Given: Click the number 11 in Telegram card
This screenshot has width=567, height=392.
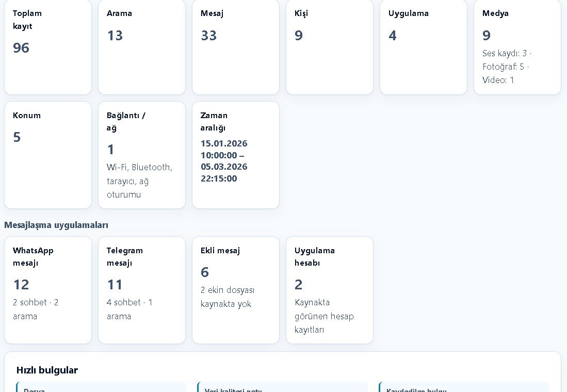Looking at the screenshot, I should [x=115, y=285].
